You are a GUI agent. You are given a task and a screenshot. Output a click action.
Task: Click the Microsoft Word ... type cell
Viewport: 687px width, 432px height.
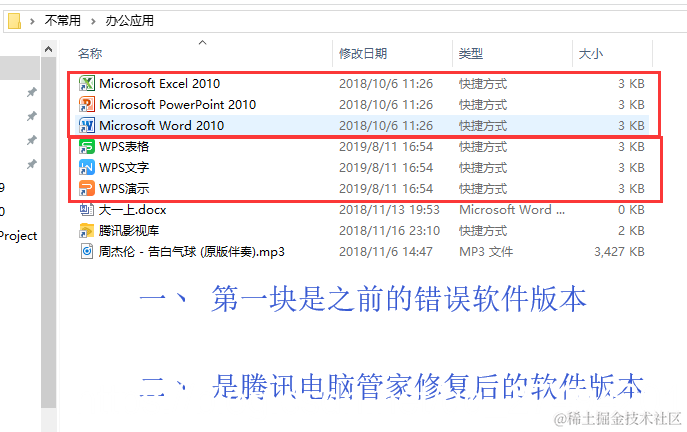512,209
